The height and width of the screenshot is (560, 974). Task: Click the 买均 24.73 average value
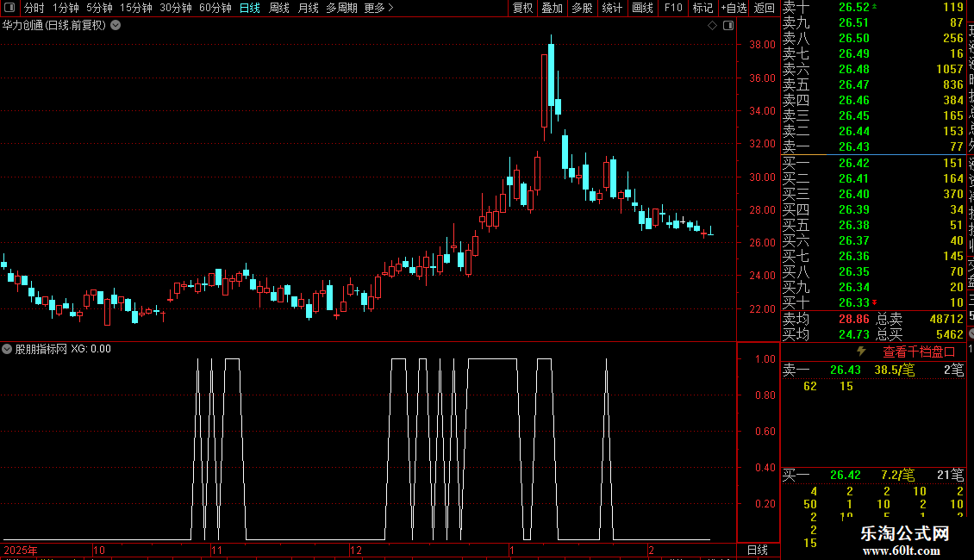click(x=853, y=334)
